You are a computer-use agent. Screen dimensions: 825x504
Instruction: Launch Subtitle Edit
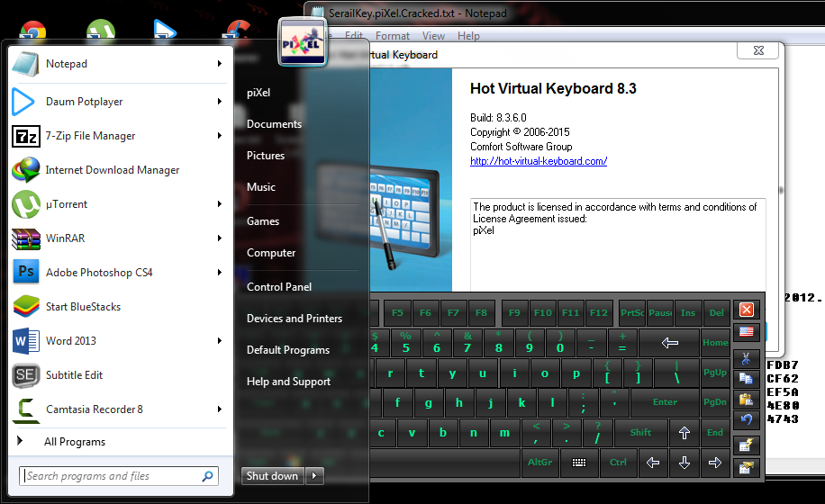pyautogui.click(x=119, y=374)
